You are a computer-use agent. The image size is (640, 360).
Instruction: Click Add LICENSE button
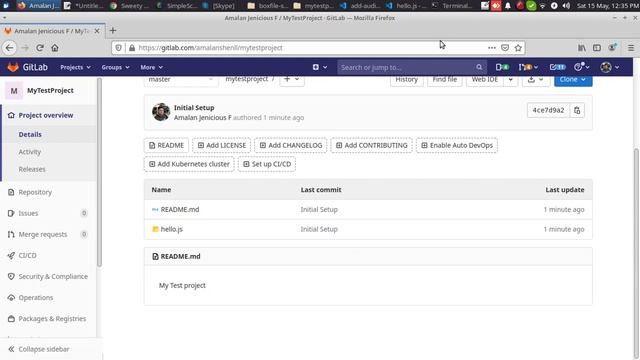click(x=222, y=146)
